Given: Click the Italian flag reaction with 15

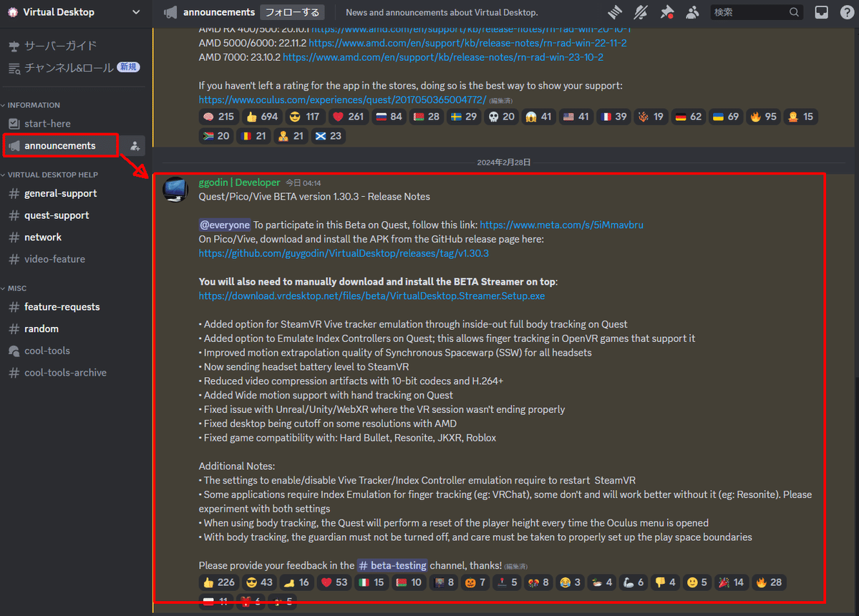Looking at the screenshot, I should click(372, 582).
